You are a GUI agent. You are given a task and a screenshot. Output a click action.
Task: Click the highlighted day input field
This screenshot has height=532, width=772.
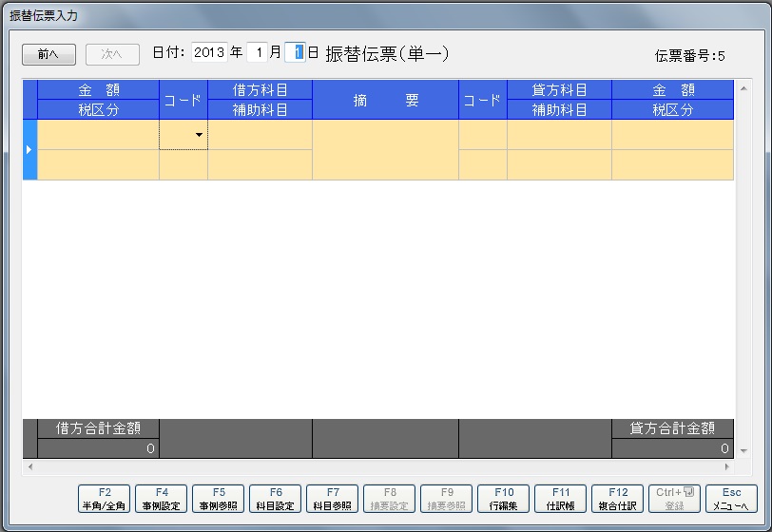coord(298,53)
